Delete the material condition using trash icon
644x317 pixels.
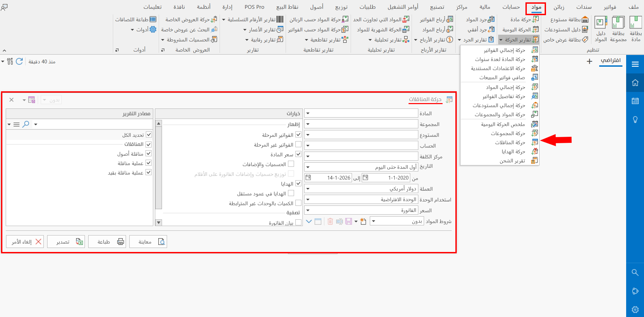click(x=330, y=221)
